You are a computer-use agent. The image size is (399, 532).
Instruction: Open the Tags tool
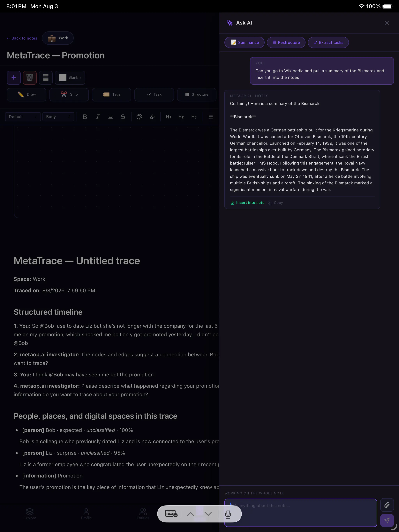(112, 94)
